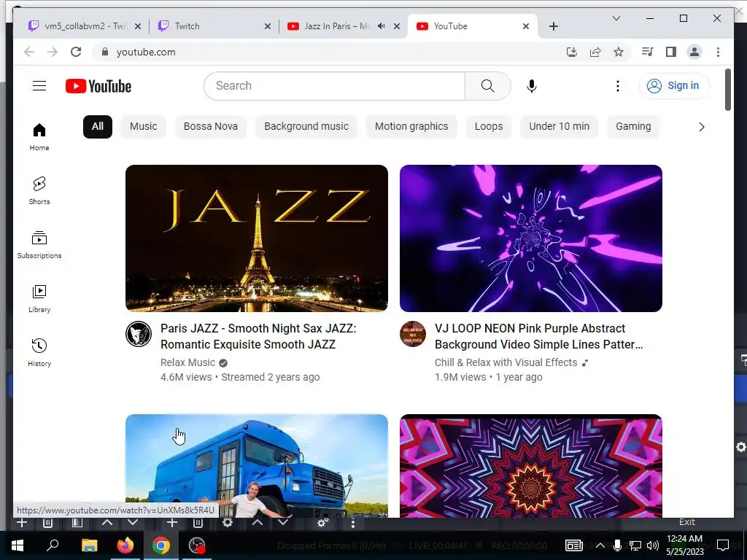Close the vm5_collabvm2 Twitch tab
The image size is (747, 560).
click(138, 26)
